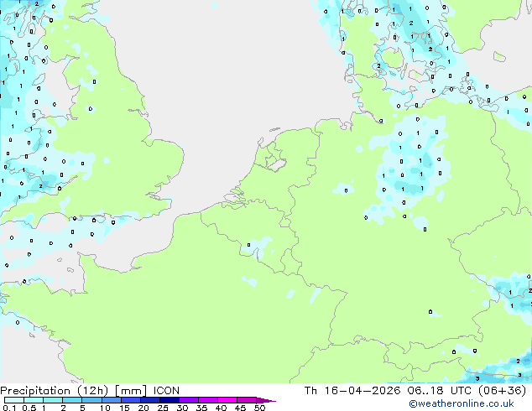The image size is (532, 411).
Task: Select the 40–45 mm magenta swatch
Action: pyautogui.click(x=227, y=400)
